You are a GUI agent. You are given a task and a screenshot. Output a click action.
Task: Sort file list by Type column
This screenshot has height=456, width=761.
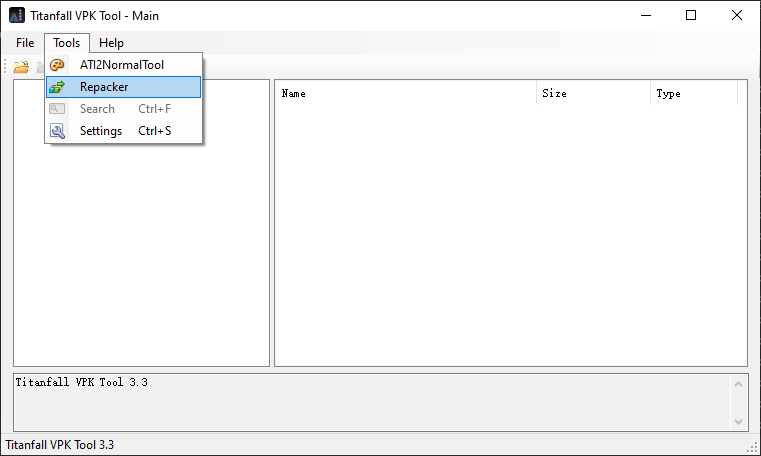pos(694,93)
